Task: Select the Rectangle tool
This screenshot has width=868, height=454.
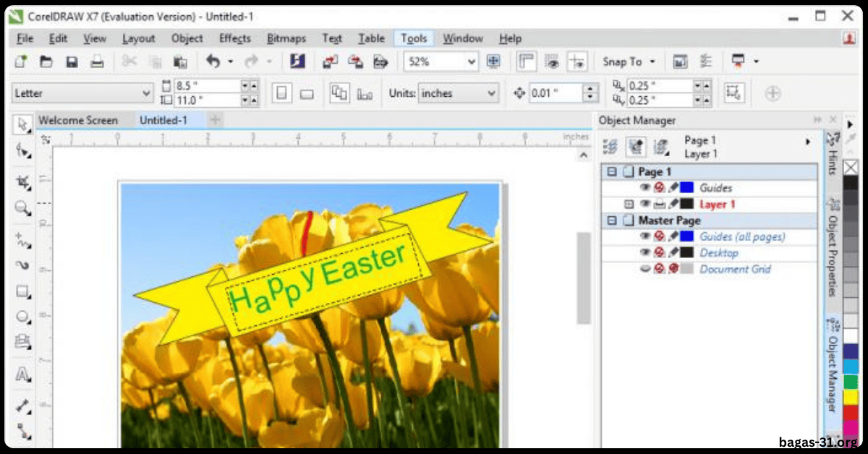Action: [x=22, y=291]
